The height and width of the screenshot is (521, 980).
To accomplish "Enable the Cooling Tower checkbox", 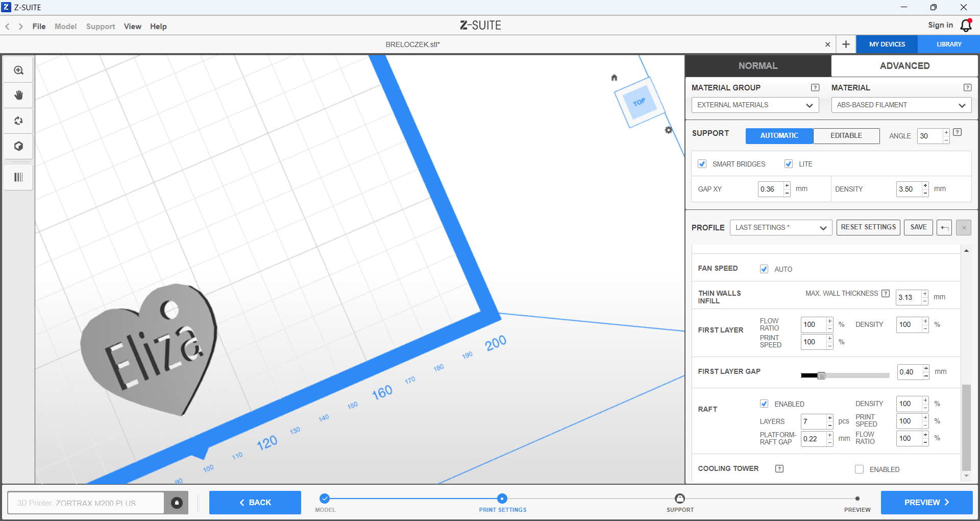I will click(860, 469).
